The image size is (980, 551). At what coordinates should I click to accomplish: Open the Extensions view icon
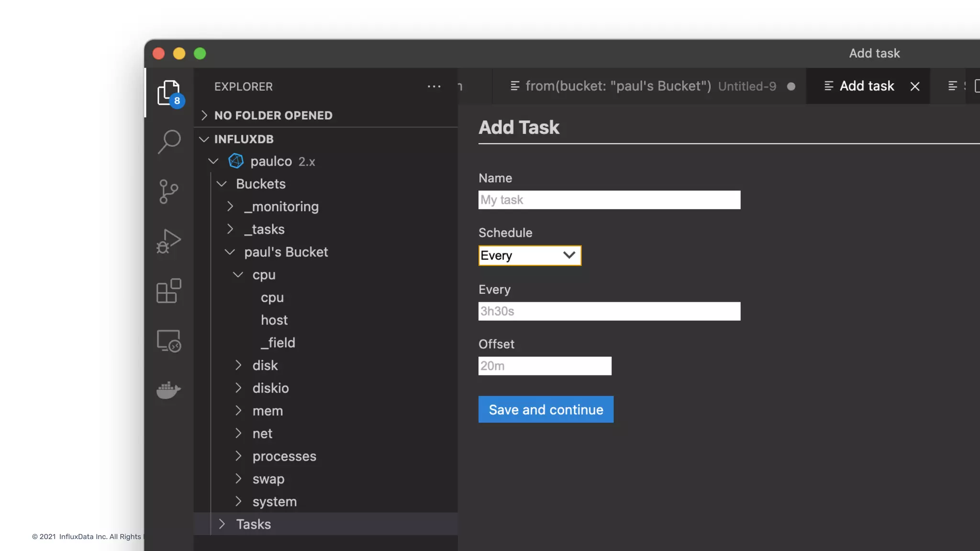tap(168, 291)
